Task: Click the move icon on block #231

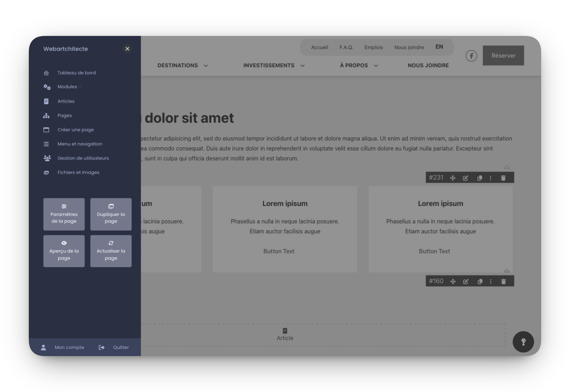Action: click(x=453, y=178)
